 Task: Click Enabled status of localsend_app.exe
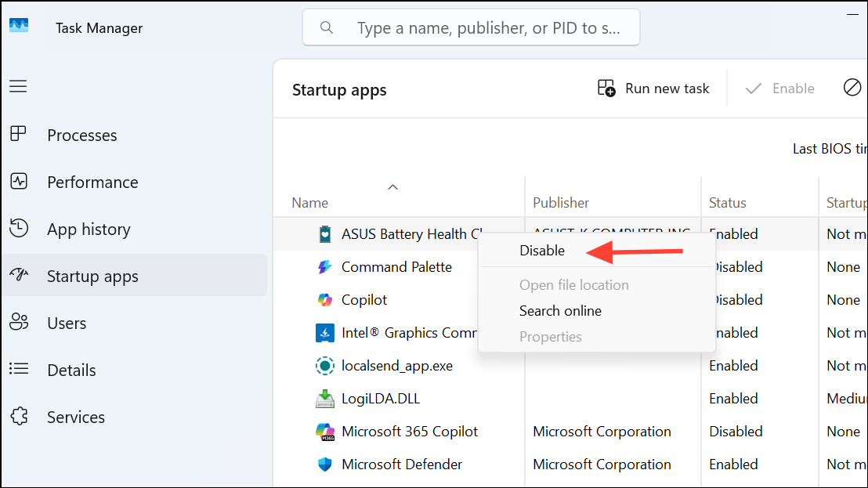click(733, 366)
